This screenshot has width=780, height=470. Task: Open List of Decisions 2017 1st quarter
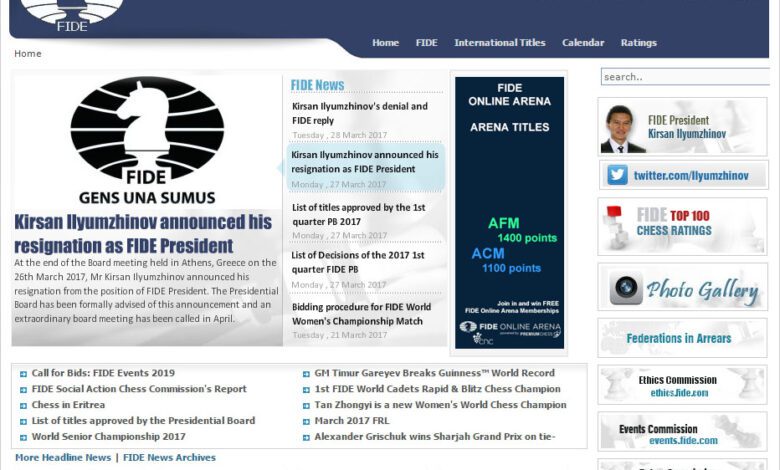[x=358, y=262]
